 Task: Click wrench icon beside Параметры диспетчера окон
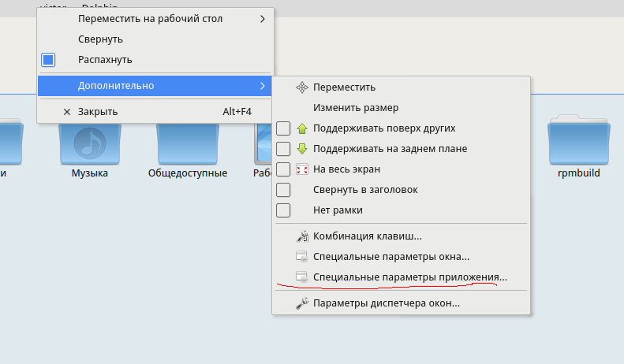click(302, 303)
